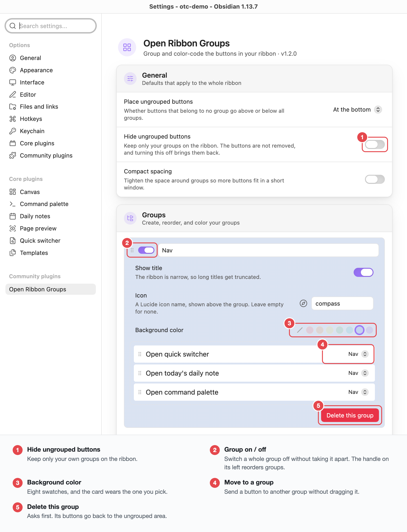Screen dimensions: 407x532
Task: Click the Files and links folder icon
Action: pos(13,106)
